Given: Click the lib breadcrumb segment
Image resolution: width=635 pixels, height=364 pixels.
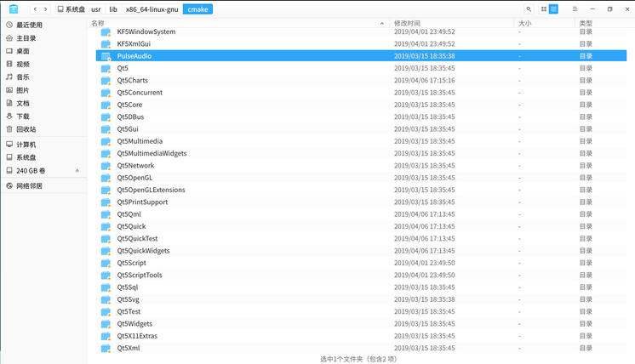Looking at the screenshot, I should pyautogui.click(x=113, y=9).
